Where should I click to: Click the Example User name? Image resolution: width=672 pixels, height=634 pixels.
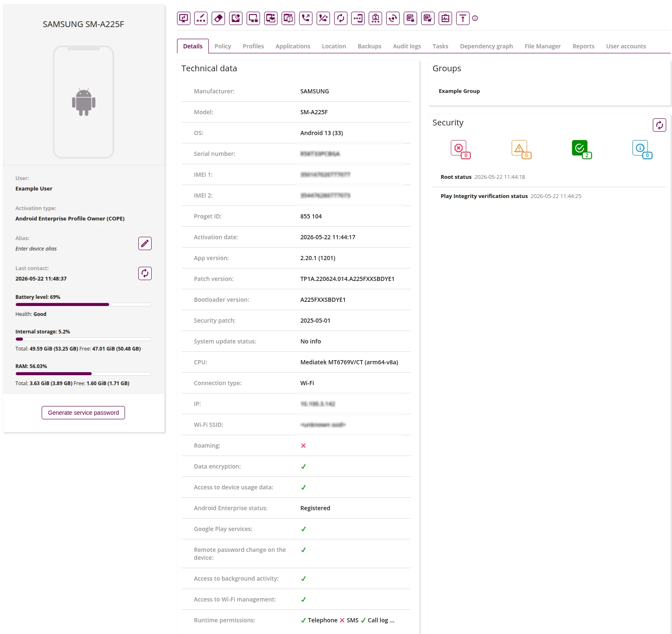coord(34,188)
